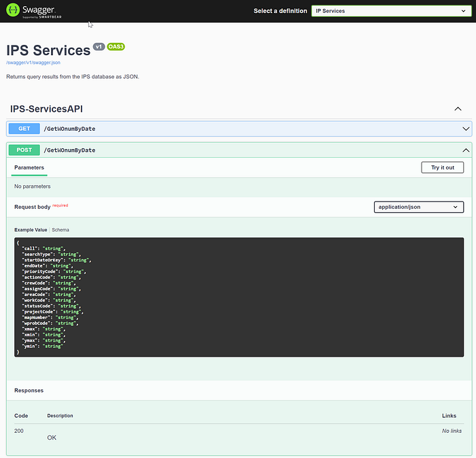The width and height of the screenshot is (476, 458).
Task: Open the /swagger/v1/swagger.json link
Action: click(x=33, y=63)
